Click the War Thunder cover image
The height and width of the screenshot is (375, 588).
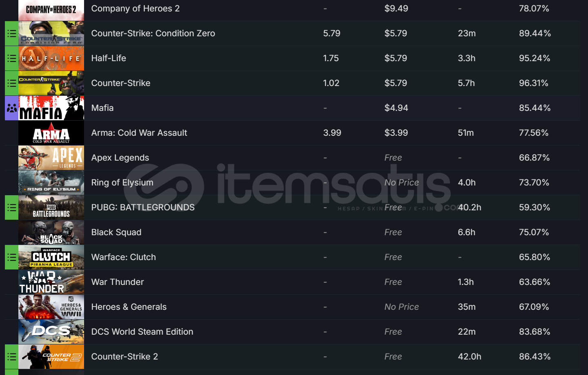click(51, 282)
